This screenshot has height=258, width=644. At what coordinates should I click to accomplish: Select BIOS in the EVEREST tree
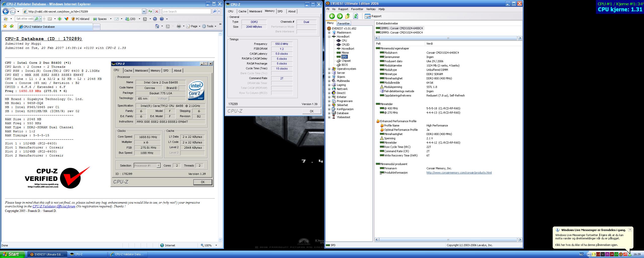(345, 65)
